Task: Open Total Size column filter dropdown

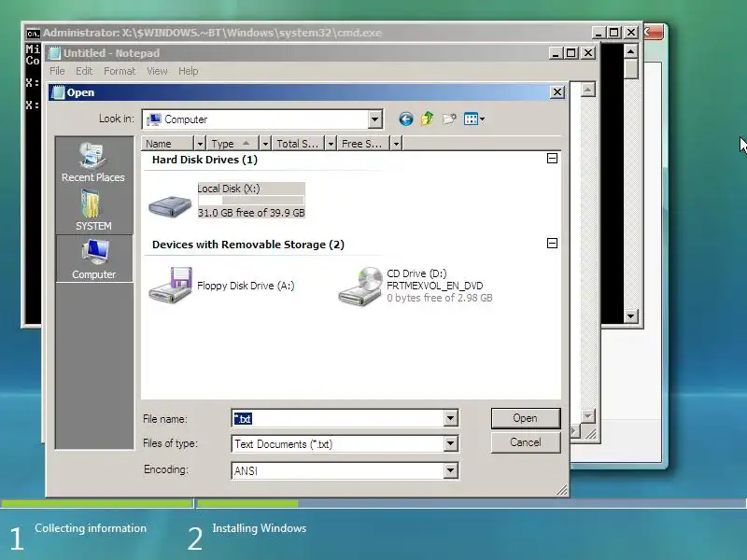Action: click(x=331, y=144)
